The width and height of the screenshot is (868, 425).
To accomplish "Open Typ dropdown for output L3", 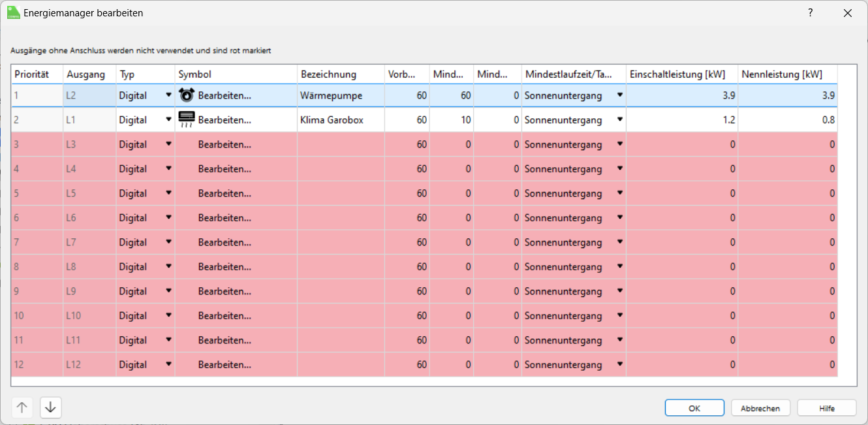I will pos(169,144).
